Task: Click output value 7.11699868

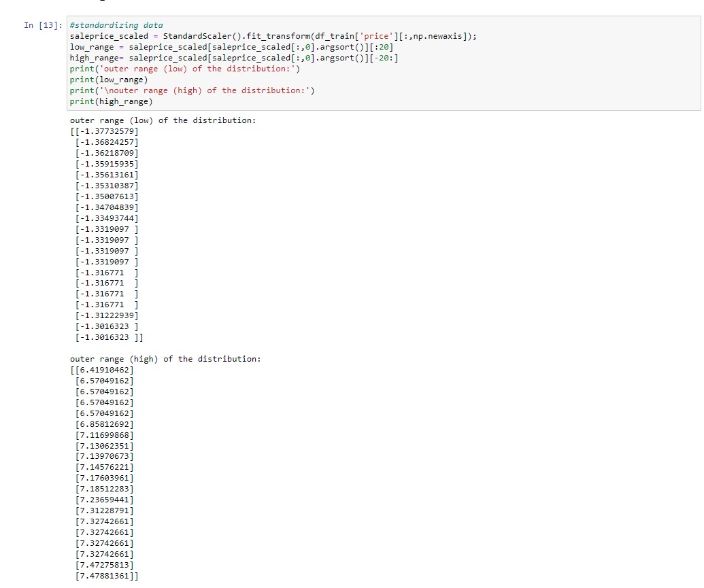Action: [105, 435]
